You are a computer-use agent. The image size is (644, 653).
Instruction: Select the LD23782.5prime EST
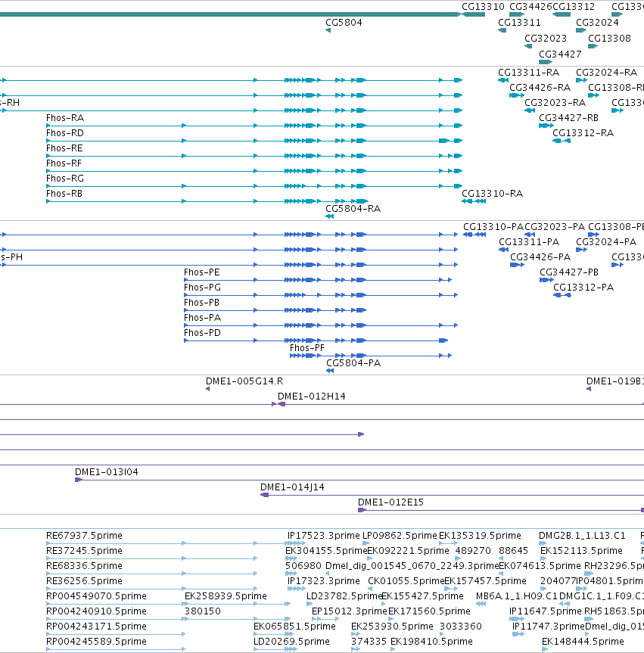pyautogui.click(x=310, y=604)
